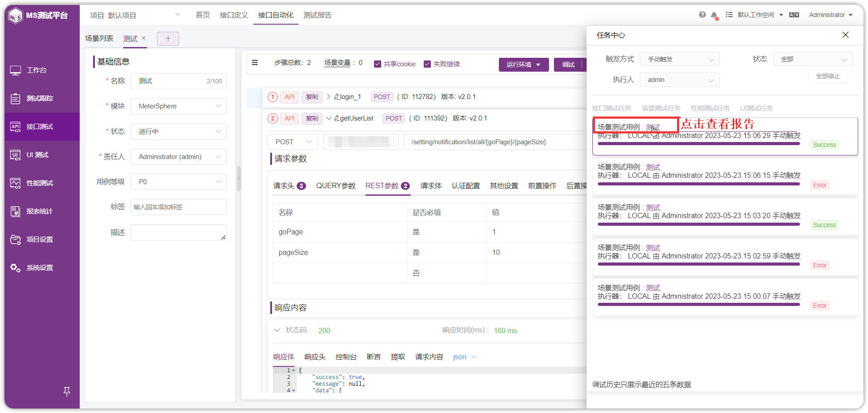
Task: Click the 描述 description text area
Action: [x=179, y=232]
